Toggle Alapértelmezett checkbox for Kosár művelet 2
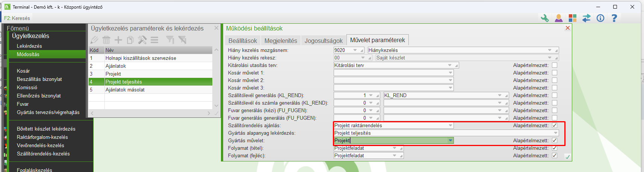Image resolution: width=644 pixels, height=172 pixels. [x=555, y=80]
